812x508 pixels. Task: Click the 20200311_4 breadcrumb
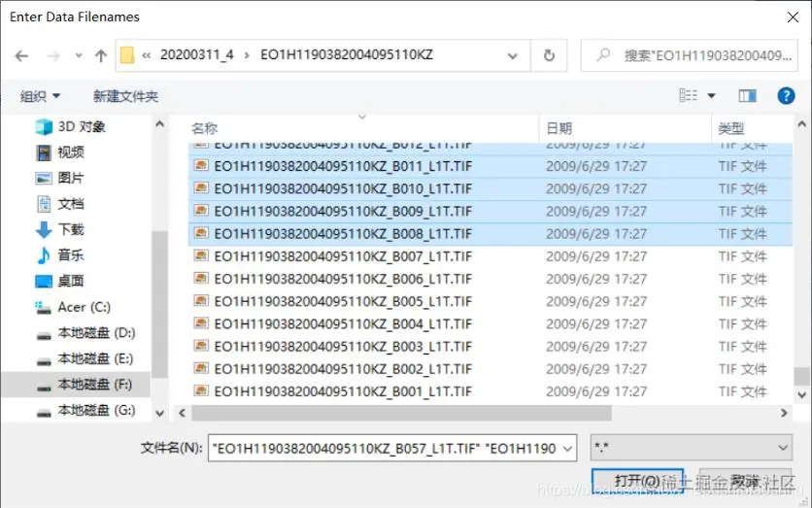coord(197,55)
